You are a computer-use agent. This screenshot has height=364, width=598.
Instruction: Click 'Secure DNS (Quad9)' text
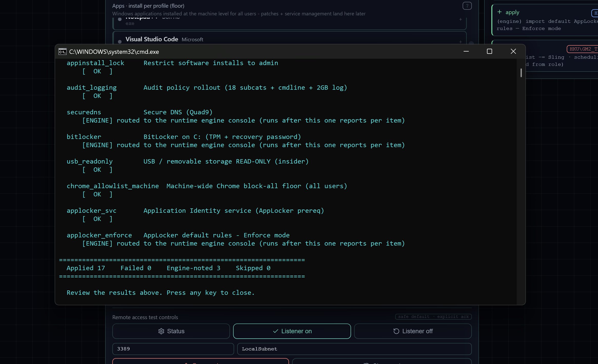[x=178, y=112]
